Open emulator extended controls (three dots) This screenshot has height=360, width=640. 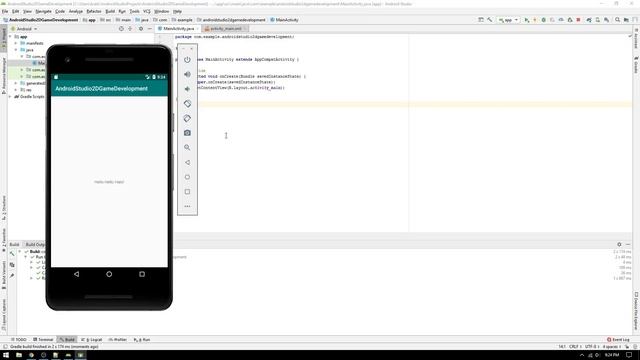pos(187,207)
